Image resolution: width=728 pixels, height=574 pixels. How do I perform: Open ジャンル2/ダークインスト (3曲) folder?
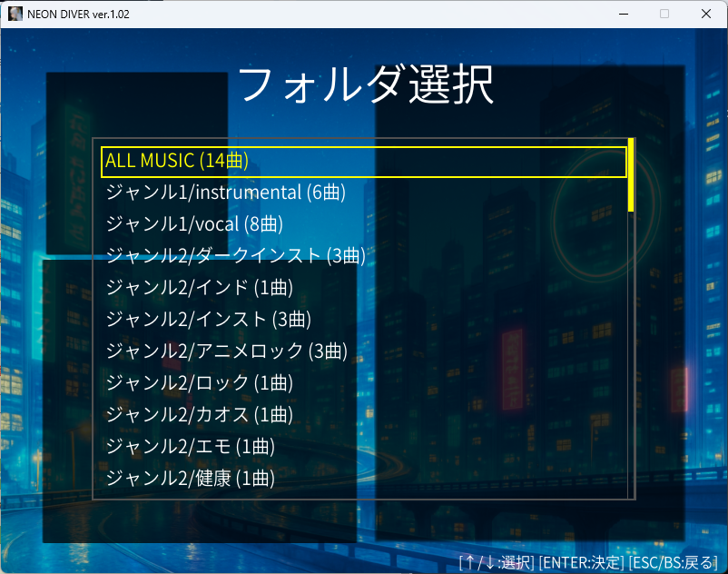point(235,255)
